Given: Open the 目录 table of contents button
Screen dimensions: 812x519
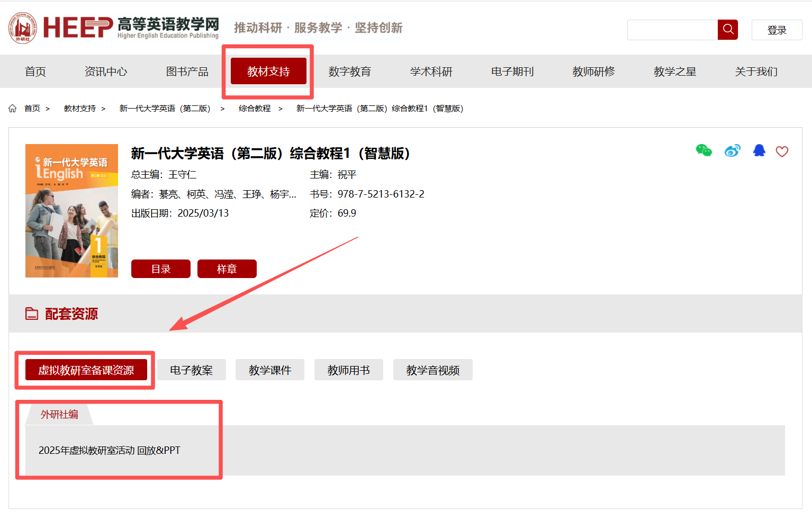Looking at the screenshot, I should coord(161,269).
